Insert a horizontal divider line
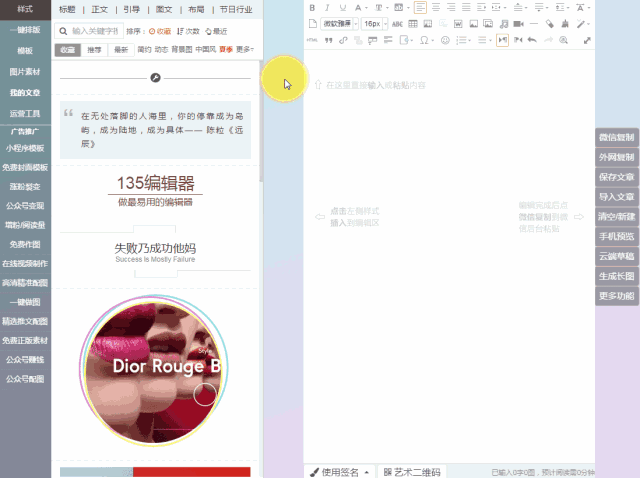This screenshot has height=478, width=640. [534, 24]
